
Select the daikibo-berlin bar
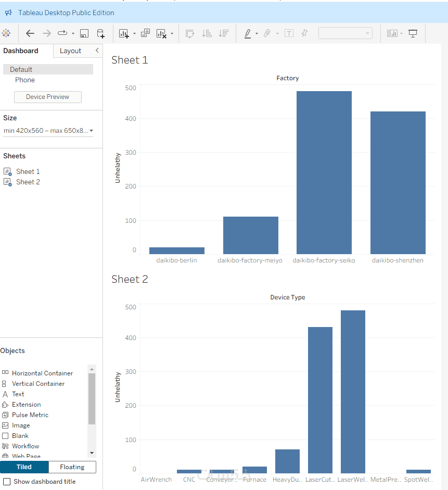pos(177,250)
